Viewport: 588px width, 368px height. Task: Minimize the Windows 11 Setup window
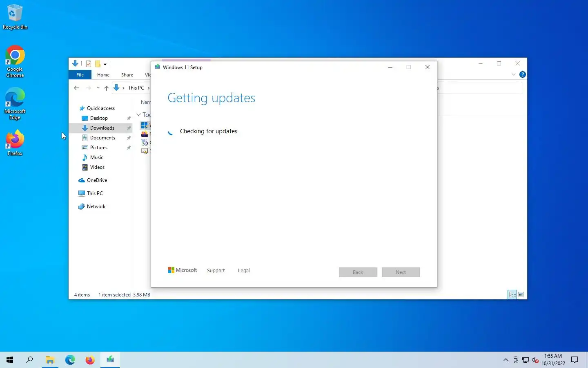tap(390, 67)
